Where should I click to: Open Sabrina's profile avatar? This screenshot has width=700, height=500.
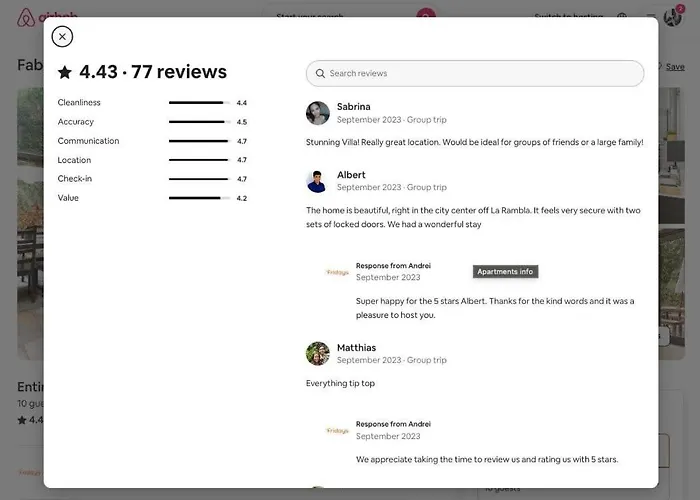pyautogui.click(x=317, y=113)
